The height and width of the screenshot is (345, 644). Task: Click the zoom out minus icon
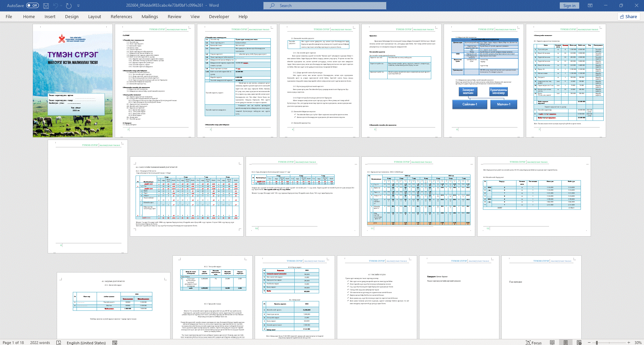click(589, 342)
